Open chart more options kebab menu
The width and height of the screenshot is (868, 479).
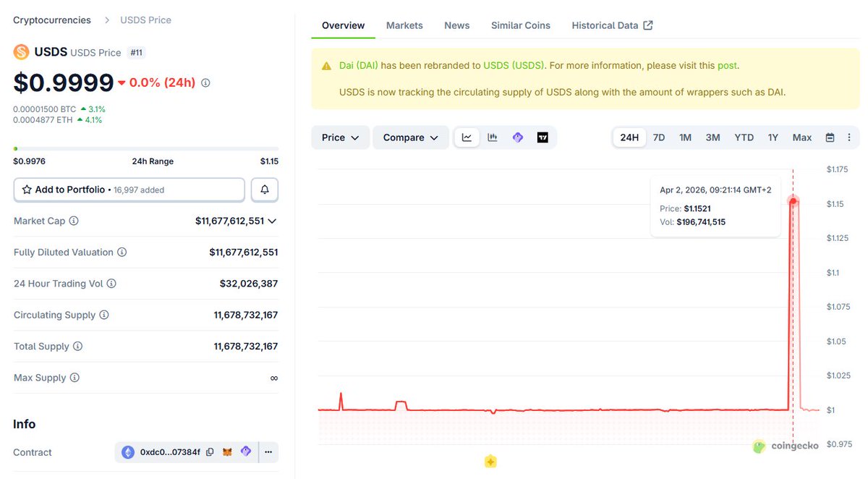(848, 137)
